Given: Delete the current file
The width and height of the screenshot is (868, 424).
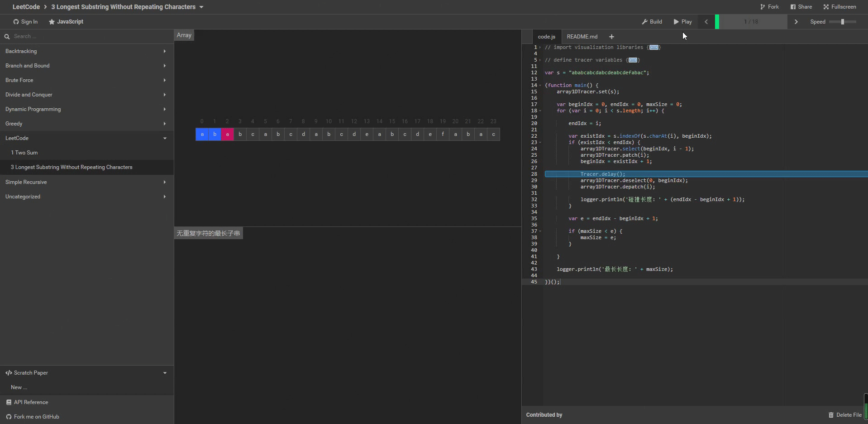Looking at the screenshot, I should coord(844,415).
